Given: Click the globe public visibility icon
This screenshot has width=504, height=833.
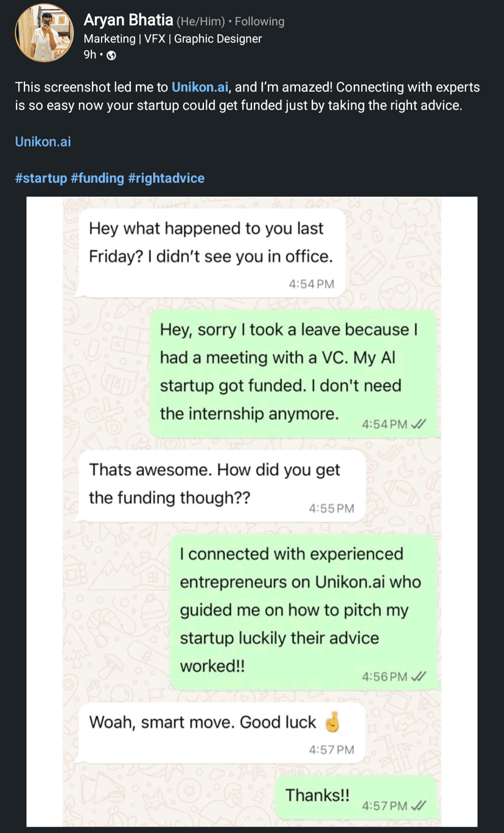Looking at the screenshot, I should [111, 55].
